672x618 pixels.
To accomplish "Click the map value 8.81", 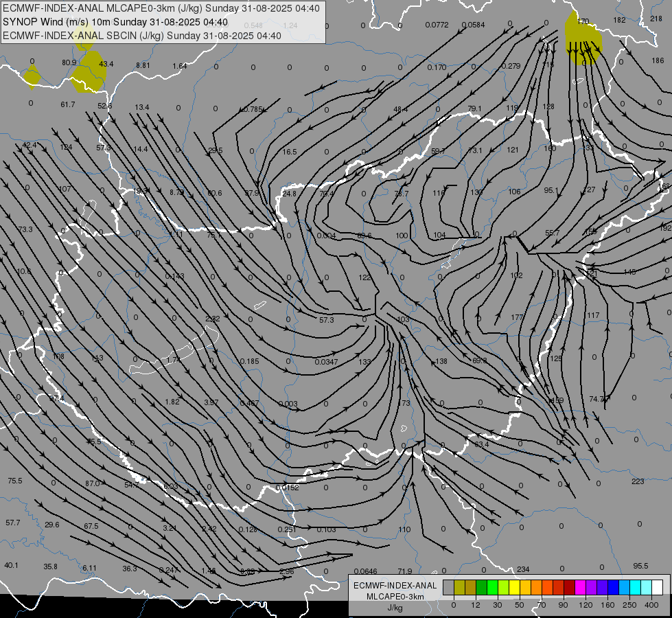I will tap(143, 65).
